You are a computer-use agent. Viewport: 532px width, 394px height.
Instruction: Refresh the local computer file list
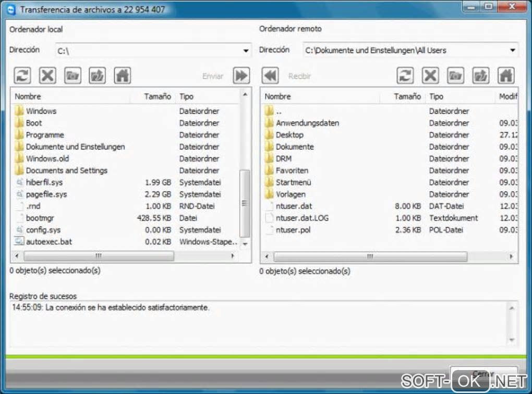pos(22,75)
